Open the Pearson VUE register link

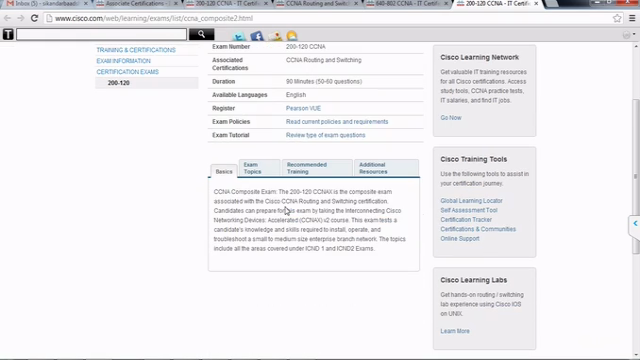[x=303, y=108]
